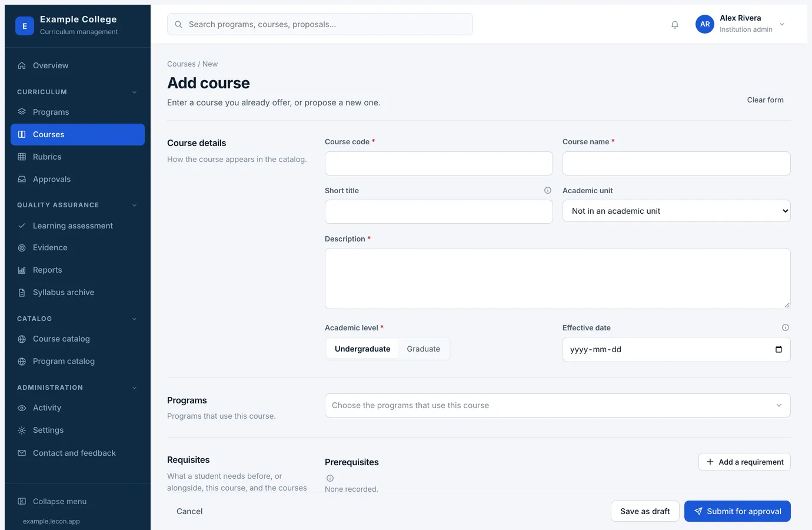
Task: Click the AR user avatar
Action: click(705, 24)
